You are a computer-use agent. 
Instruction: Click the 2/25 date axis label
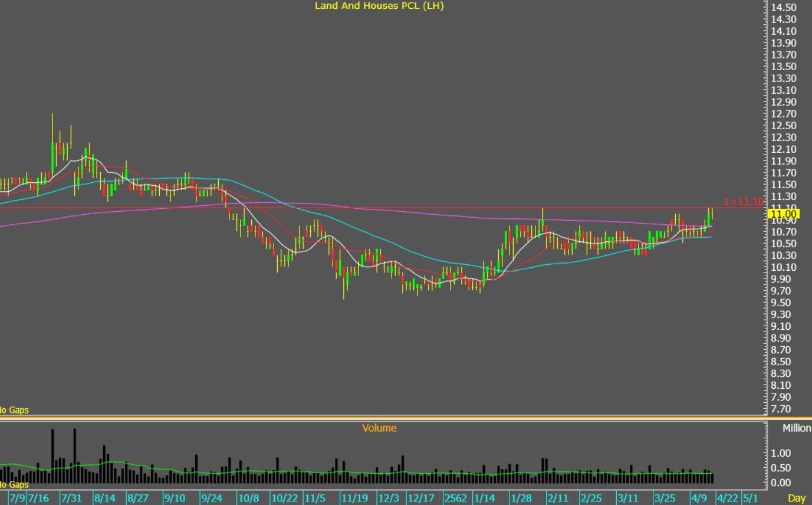[x=590, y=499]
